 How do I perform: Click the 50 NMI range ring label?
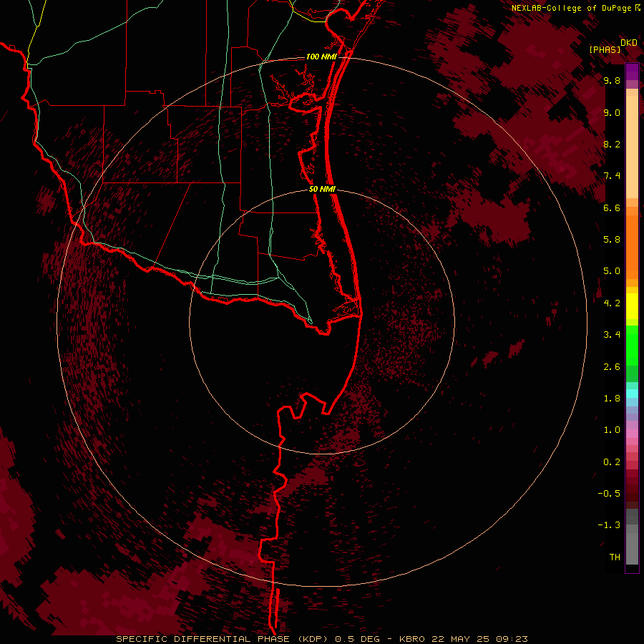(322, 190)
